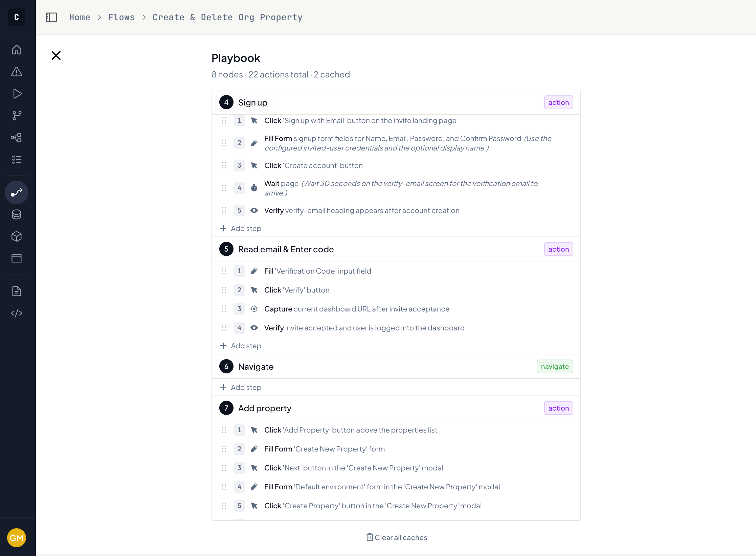Click step number 3 badge of 'Next' button step
This screenshot has width=756, height=556.
click(239, 468)
